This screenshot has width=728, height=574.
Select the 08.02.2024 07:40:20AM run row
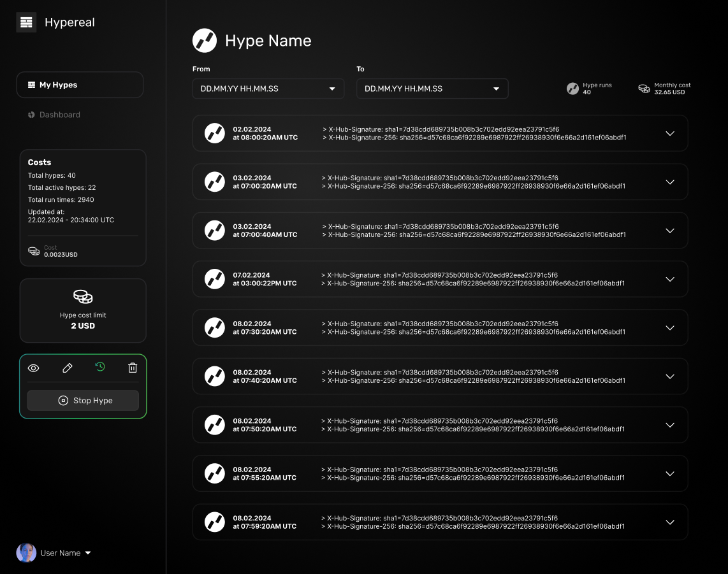(x=440, y=377)
